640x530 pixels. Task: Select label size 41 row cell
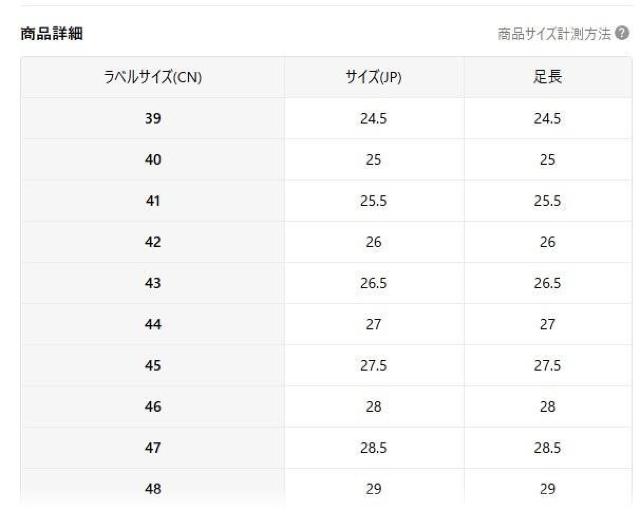(154, 201)
